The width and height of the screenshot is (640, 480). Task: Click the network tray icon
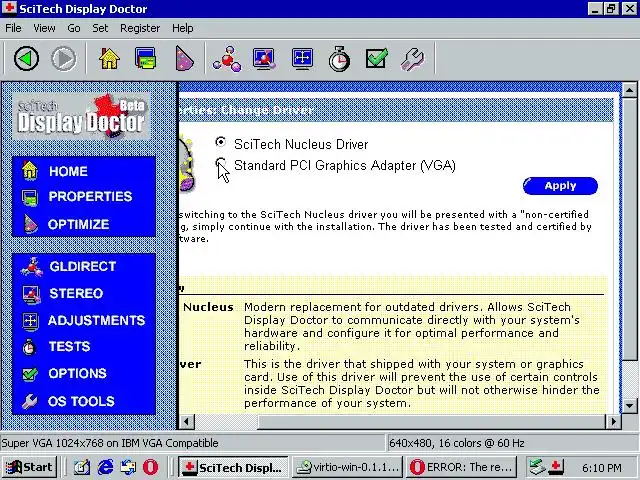[537, 467]
